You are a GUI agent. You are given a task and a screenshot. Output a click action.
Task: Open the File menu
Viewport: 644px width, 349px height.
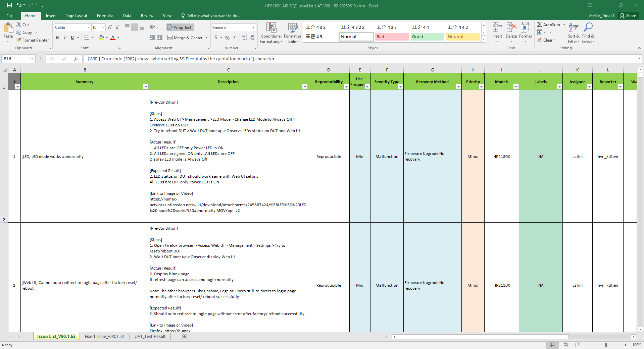coord(9,16)
